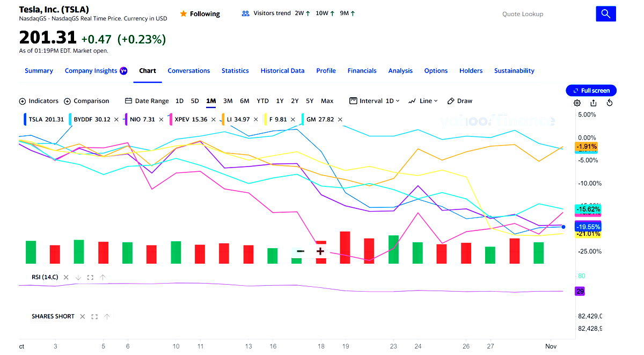This screenshot has width=644, height=355.
Task: Toggle the Following star for Tesla
Action: point(184,14)
